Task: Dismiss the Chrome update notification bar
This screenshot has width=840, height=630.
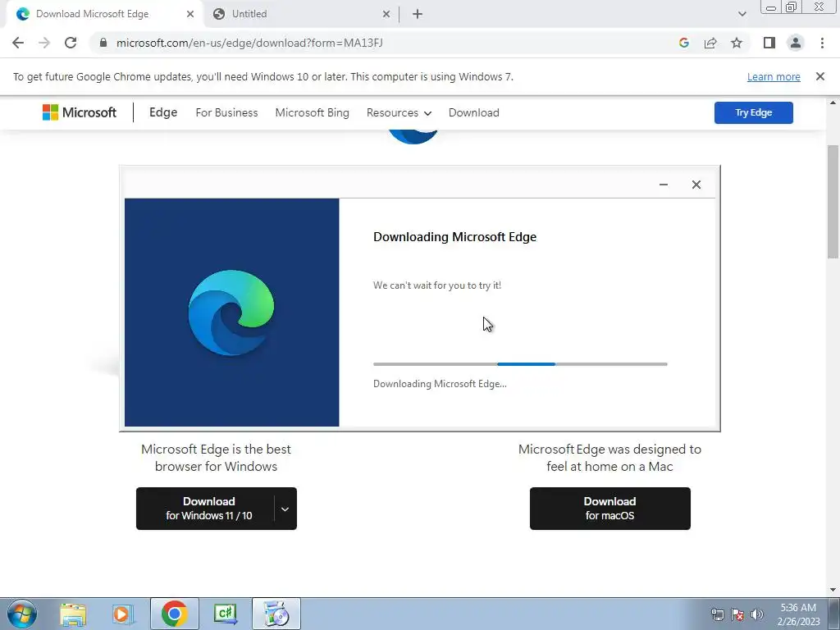Action: point(820,76)
